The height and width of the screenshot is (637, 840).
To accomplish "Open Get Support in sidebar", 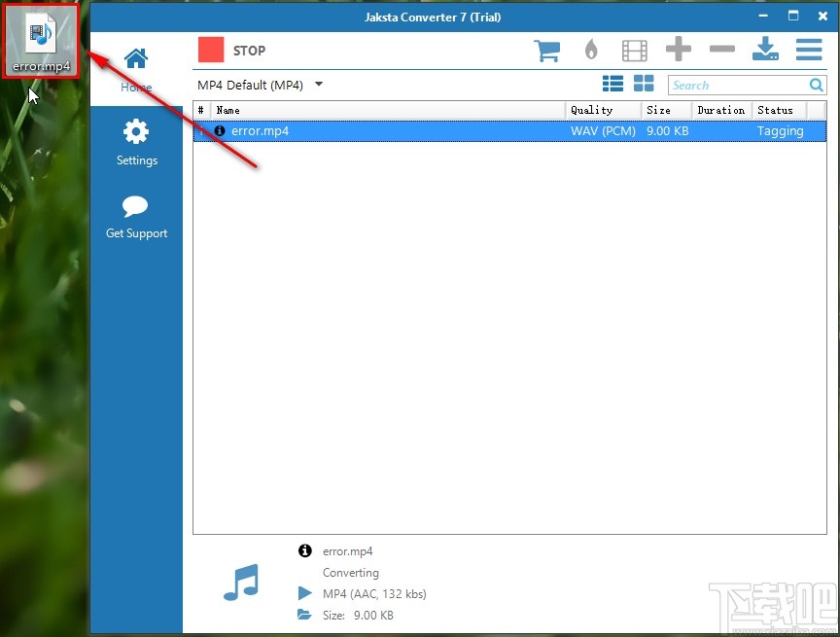I will pos(137,217).
